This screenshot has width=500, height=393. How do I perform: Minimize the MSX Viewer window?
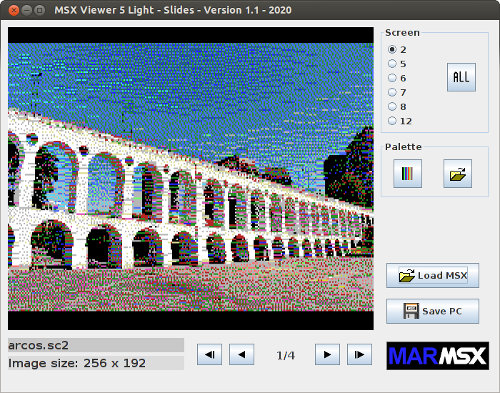click(27, 10)
